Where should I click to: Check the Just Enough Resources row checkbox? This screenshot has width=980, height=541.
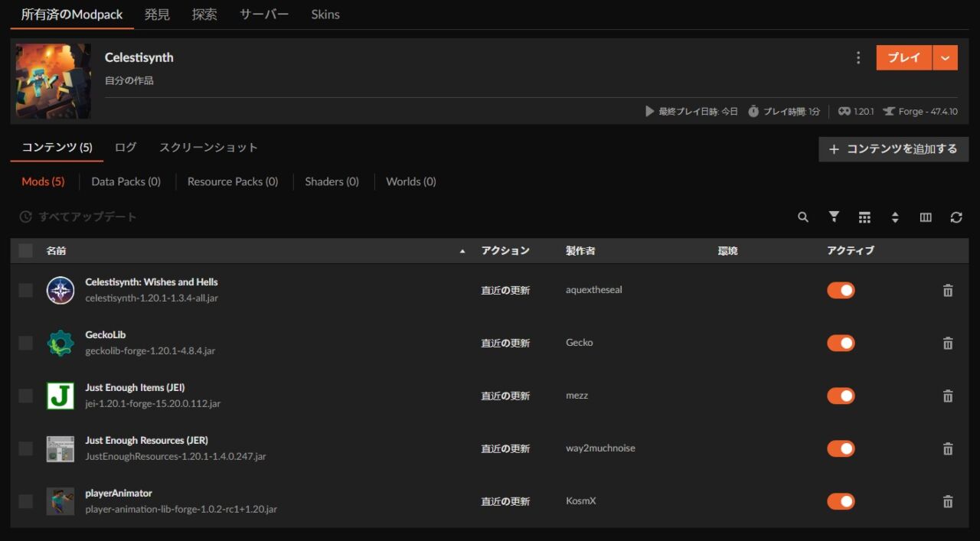[x=26, y=448]
